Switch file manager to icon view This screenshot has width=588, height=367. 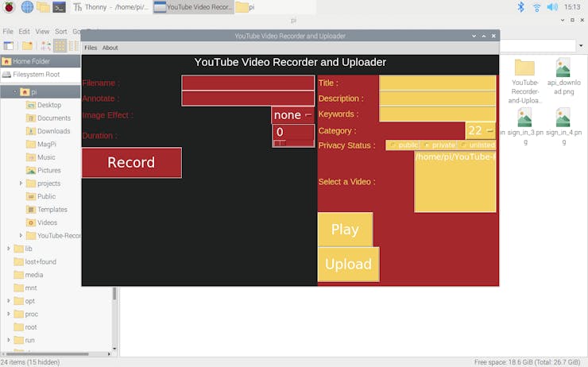pyautogui.click(x=60, y=46)
